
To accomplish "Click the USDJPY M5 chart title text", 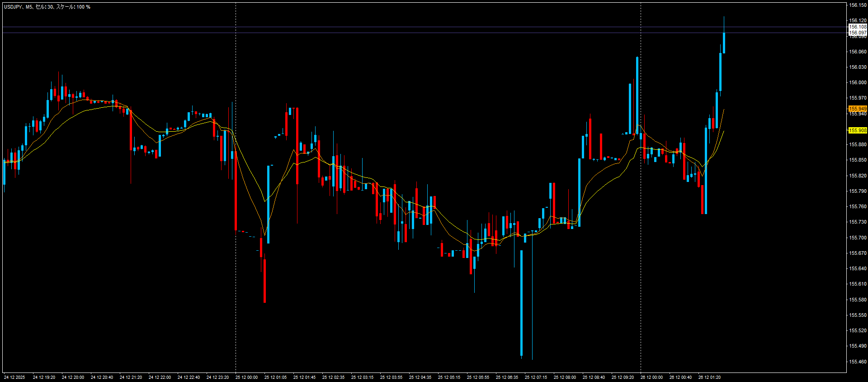I will point(47,7).
